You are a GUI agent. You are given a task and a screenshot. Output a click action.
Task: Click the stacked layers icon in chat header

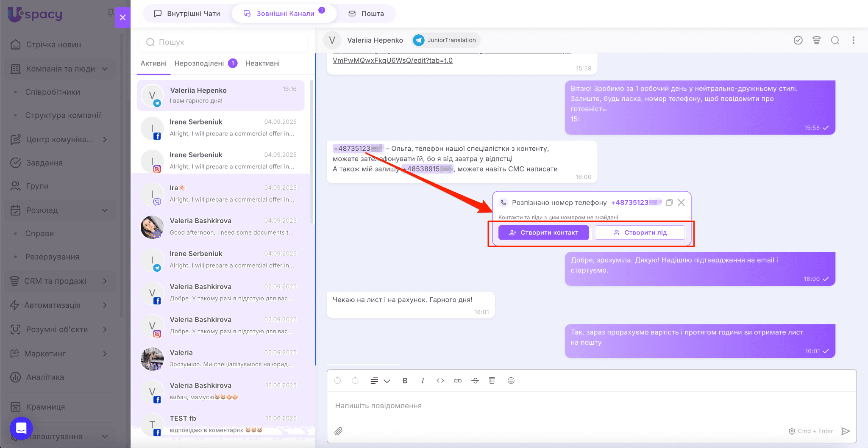tap(816, 40)
